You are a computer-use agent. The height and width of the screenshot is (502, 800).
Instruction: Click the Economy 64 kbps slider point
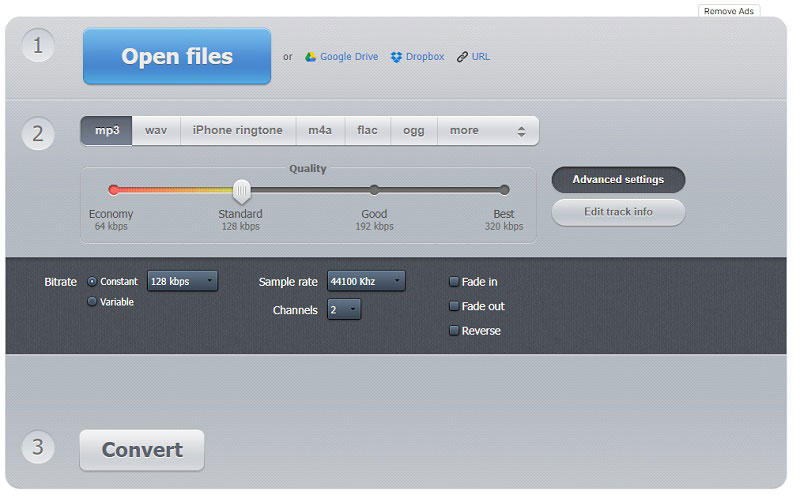(114, 190)
